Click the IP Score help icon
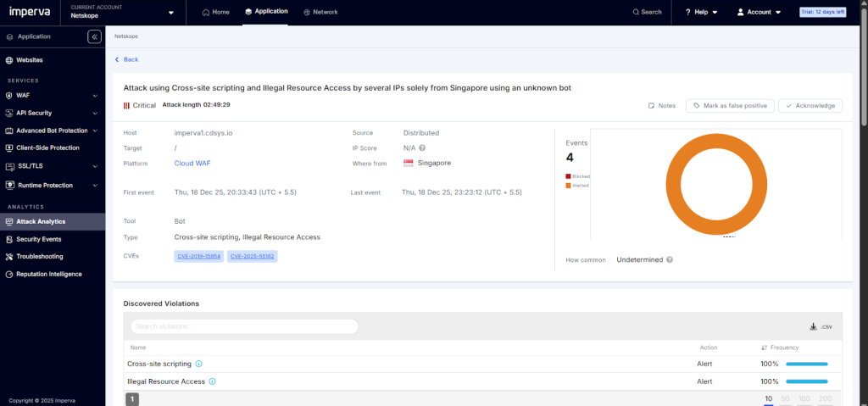The image size is (868, 406). [x=422, y=147]
